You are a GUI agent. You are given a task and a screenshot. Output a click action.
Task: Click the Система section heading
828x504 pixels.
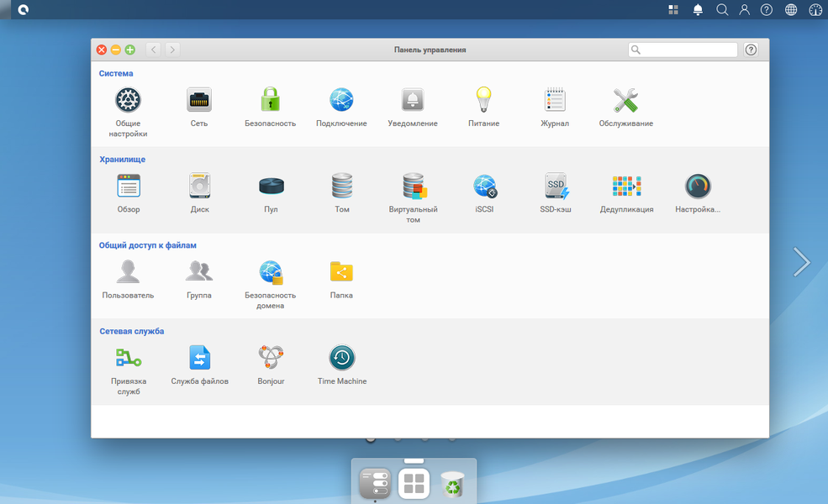coord(116,73)
